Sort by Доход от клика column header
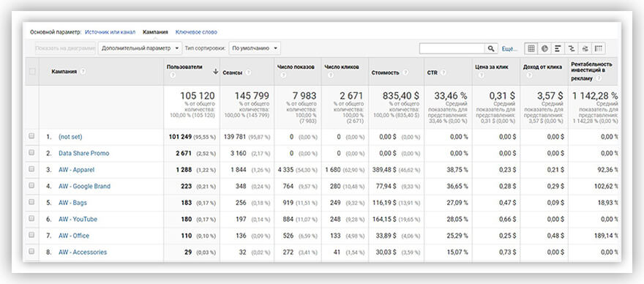 pyautogui.click(x=542, y=67)
